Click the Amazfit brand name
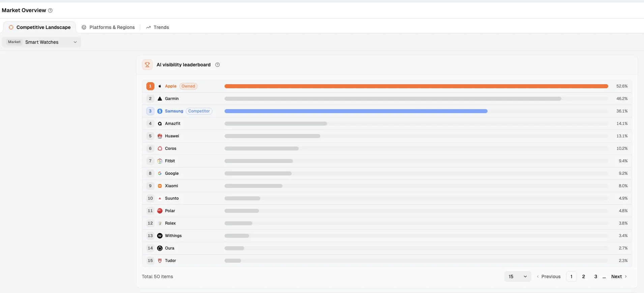This screenshot has width=644, height=293. click(x=173, y=124)
